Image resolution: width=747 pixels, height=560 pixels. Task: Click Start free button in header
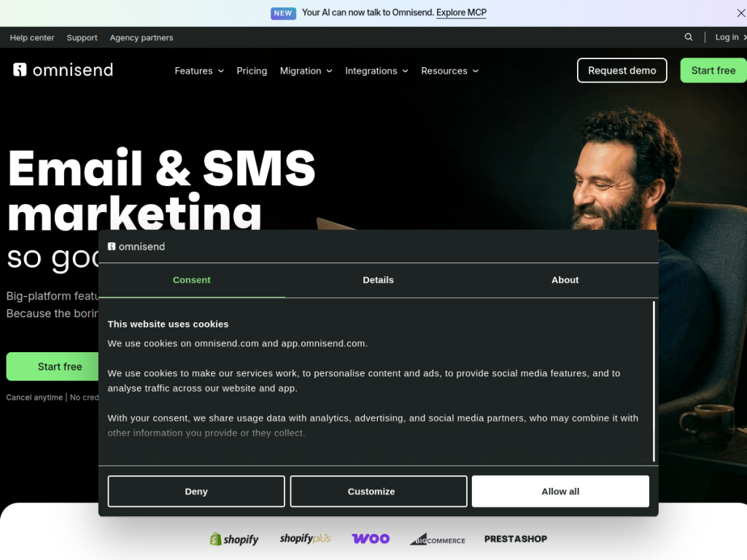(713, 71)
